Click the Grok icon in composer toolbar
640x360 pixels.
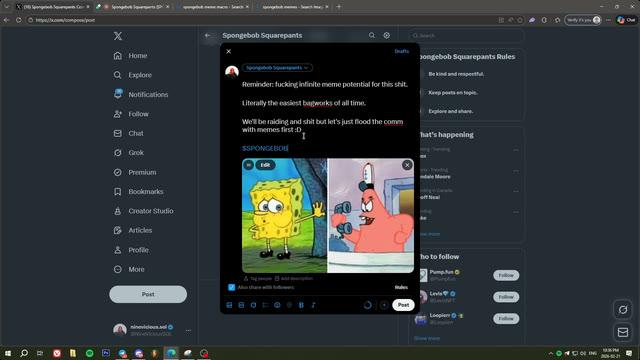pos(253,305)
